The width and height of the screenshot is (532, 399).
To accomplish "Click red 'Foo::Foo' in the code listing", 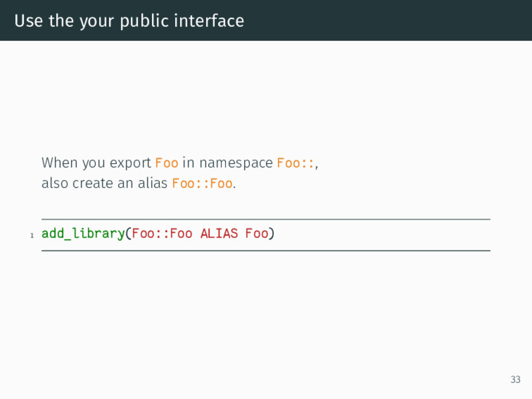I will [162, 234].
